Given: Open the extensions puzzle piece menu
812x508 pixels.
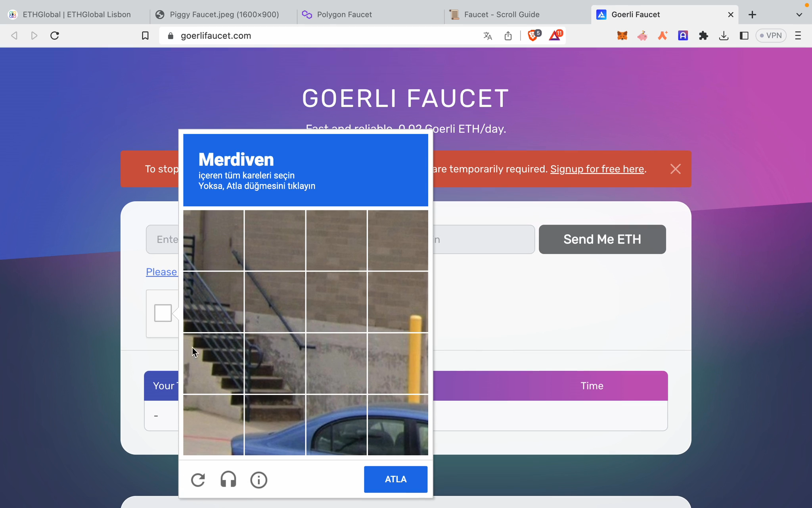Looking at the screenshot, I should click(703, 36).
